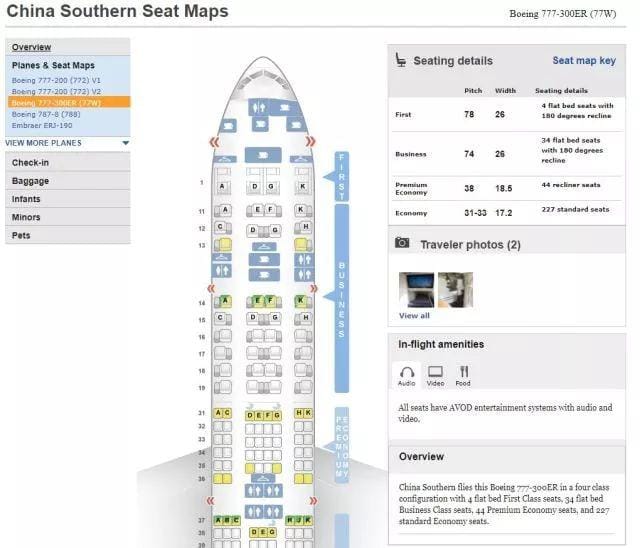Expand the View More Planes dropdown
This screenshot has height=548, width=640.
pos(43,143)
